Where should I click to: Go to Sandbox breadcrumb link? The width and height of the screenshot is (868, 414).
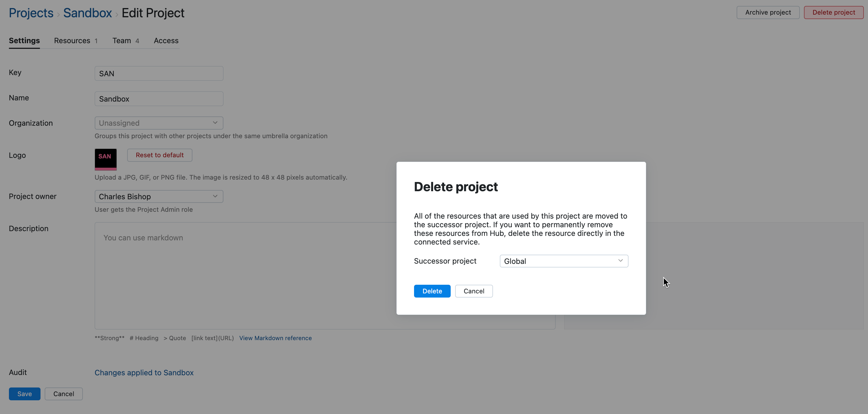pyautogui.click(x=87, y=13)
